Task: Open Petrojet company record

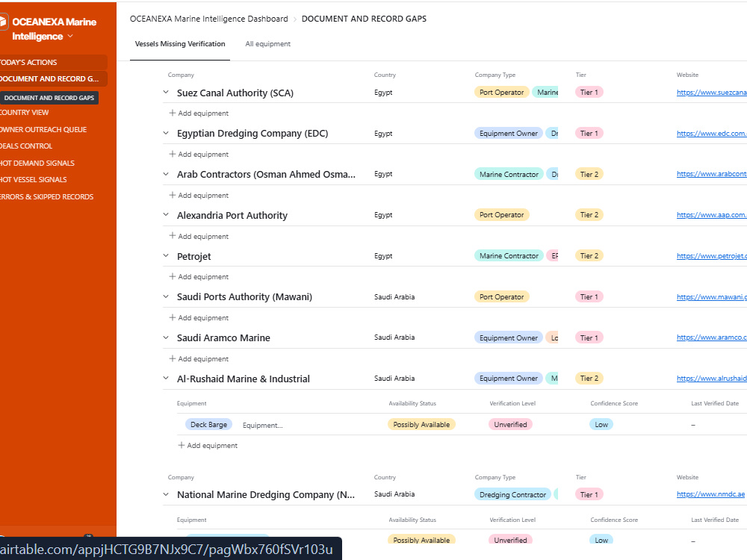Action: [194, 256]
